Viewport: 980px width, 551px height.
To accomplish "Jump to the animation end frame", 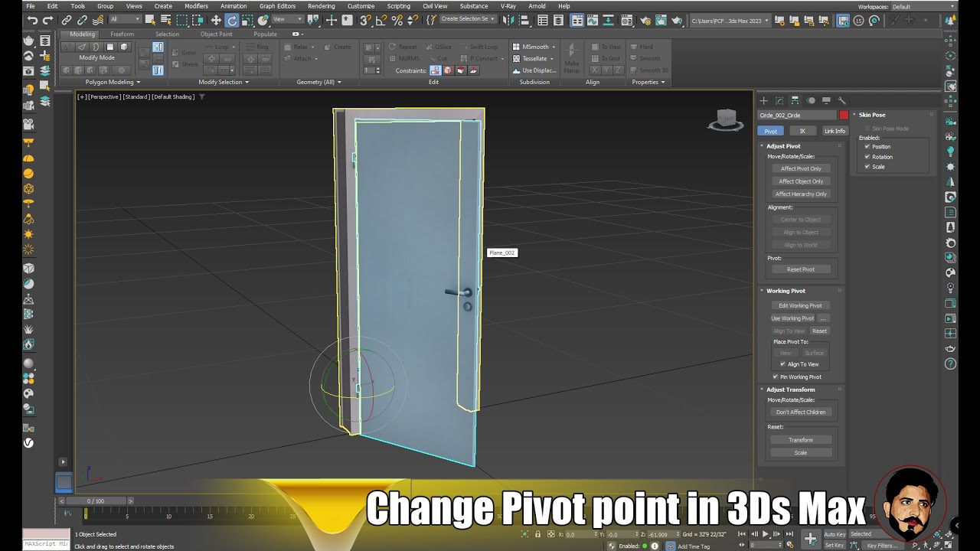I will point(789,534).
